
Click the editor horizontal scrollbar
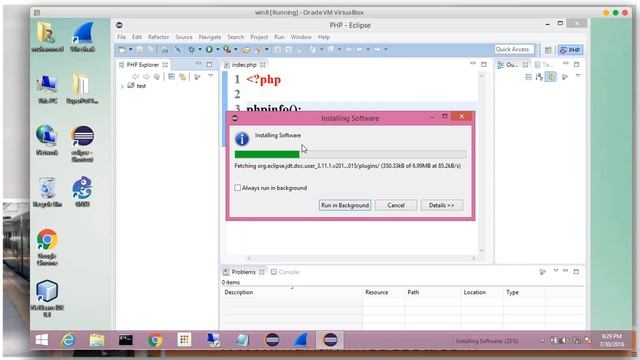coord(361,258)
